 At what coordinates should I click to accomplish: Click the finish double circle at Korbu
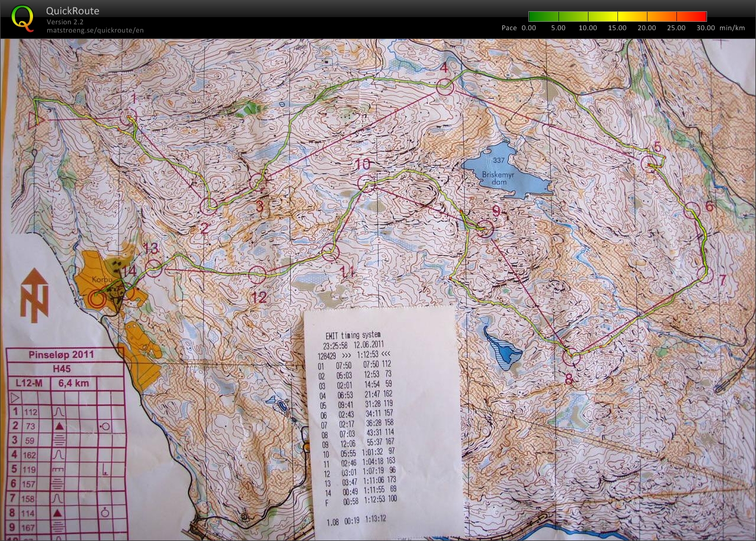point(97,299)
